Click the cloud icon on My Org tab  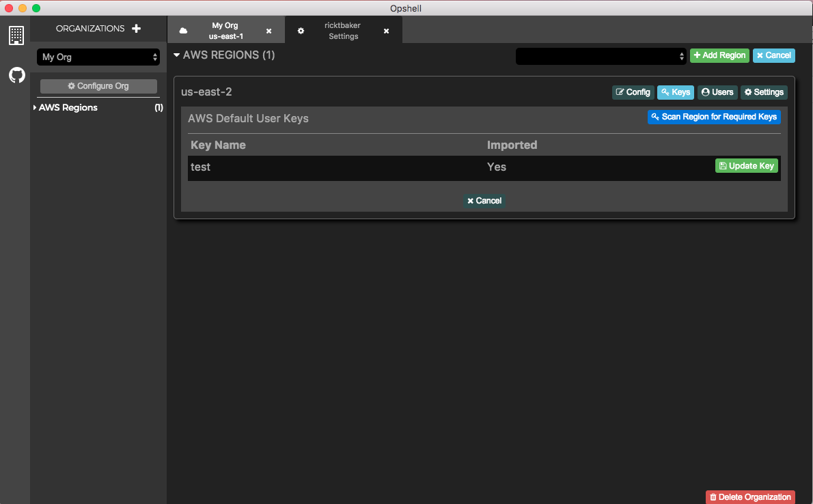183,31
